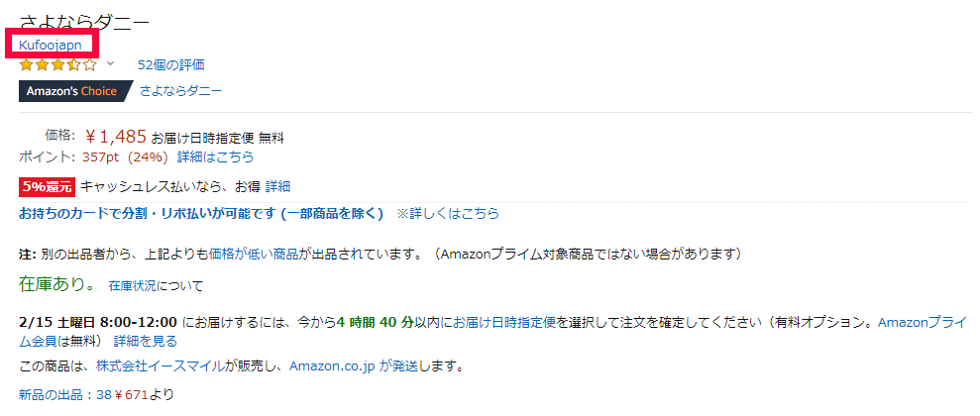The height and width of the screenshot is (416, 980).
Task: Click 詳細 link next to cashless offer
Action: pos(278,186)
